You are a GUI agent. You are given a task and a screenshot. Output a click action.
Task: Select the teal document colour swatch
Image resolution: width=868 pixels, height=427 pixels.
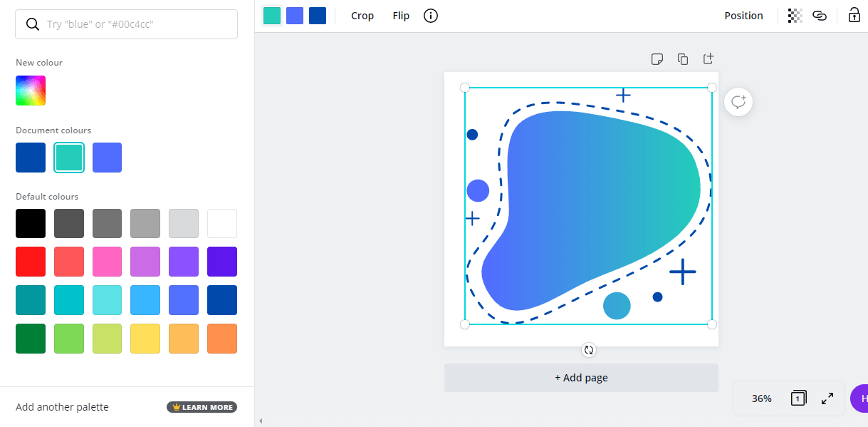tap(68, 157)
